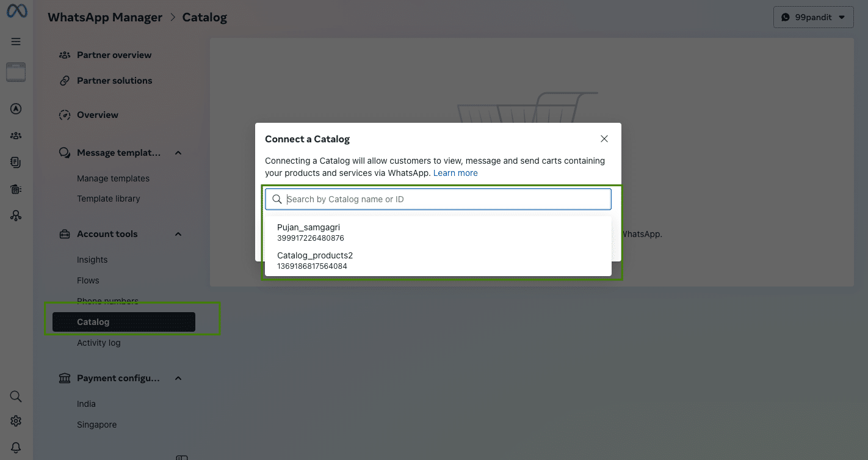Click the Payment configuration bank icon
Viewport: 868px width, 460px height.
coord(65,378)
